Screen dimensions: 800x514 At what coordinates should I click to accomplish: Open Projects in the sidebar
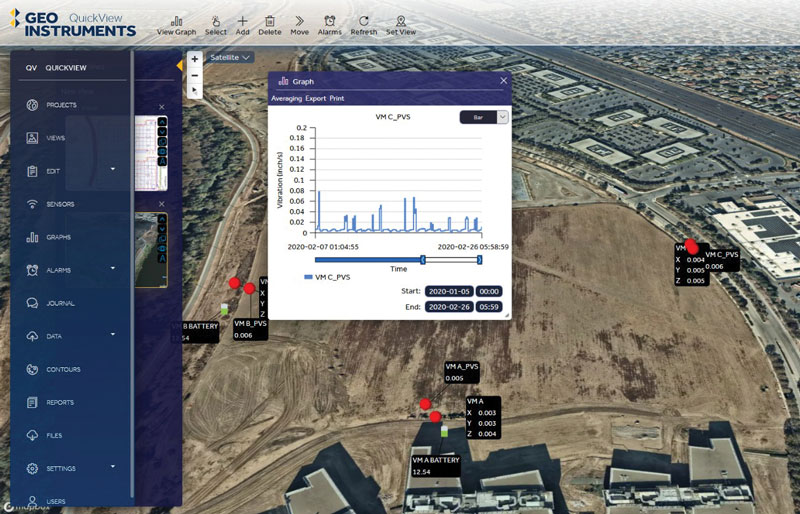[x=62, y=105]
